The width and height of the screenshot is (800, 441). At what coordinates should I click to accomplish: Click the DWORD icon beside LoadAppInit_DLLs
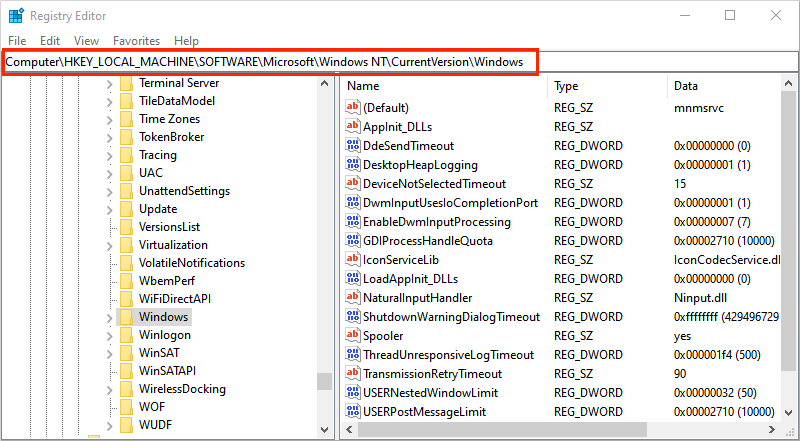[x=353, y=279]
